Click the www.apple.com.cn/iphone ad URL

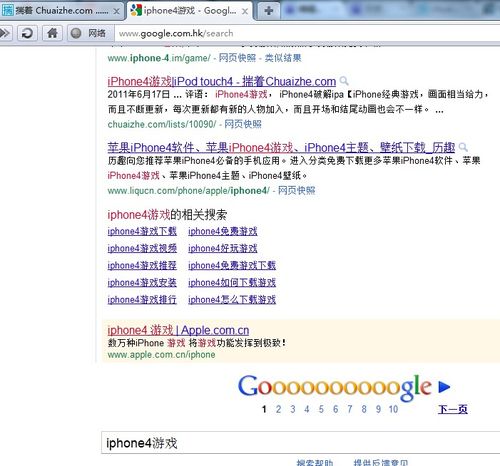pyautogui.click(x=161, y=354)
